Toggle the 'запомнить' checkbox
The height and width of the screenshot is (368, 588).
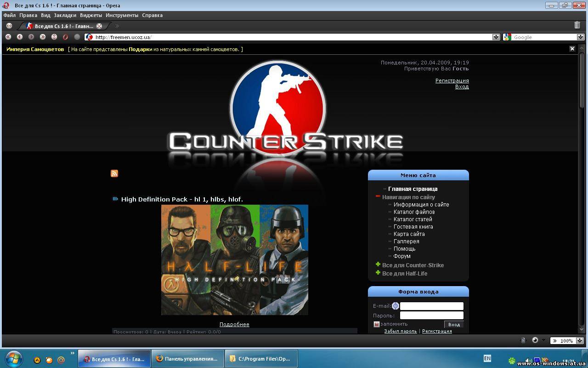click(x=376, y=324)
